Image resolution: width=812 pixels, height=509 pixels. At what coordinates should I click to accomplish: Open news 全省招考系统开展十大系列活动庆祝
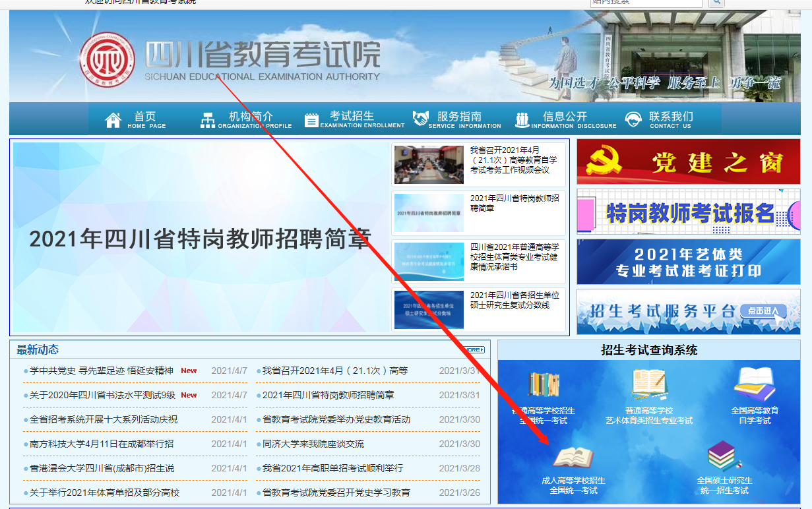(104, 420)
